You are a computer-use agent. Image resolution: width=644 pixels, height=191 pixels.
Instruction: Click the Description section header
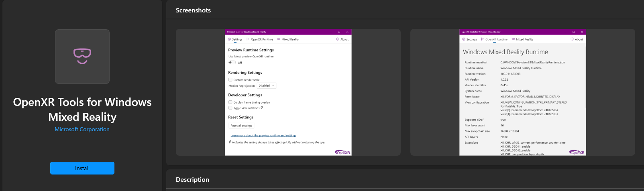pyautogui.click(x=192, y=179)
